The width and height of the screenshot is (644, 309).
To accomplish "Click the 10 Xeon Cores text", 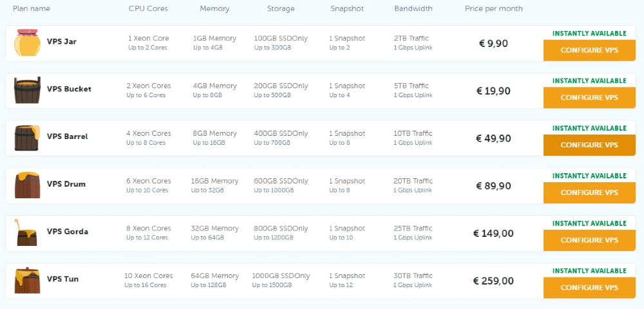I will coord(148,276).
